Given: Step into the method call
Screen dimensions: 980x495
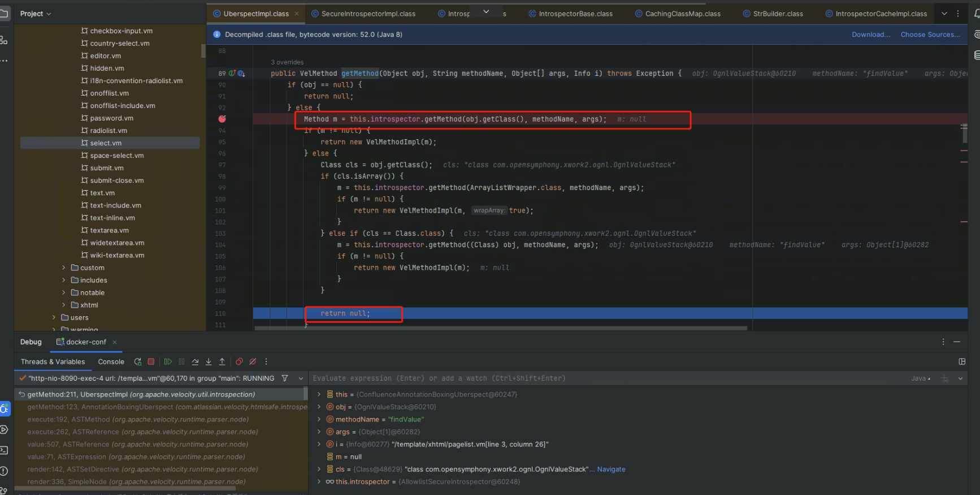Looking at the screenshot, I should click(x=209, y=361).
